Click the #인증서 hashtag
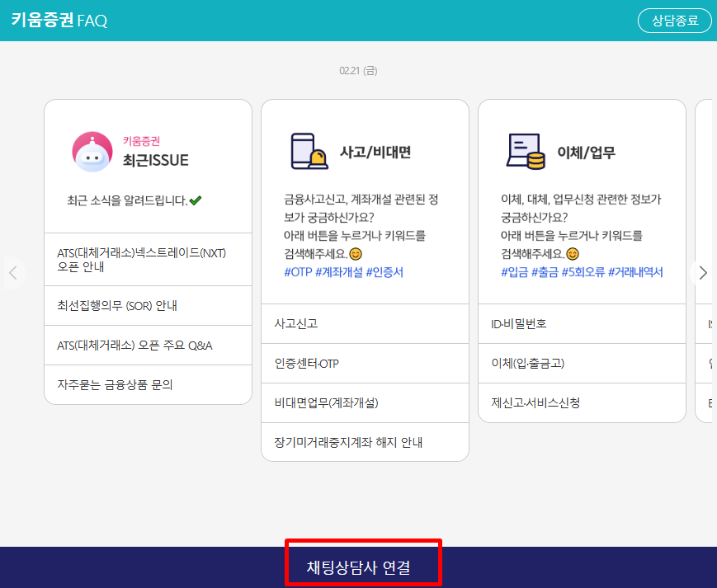Viewport: 717px width, 588px height. [384, 272]
